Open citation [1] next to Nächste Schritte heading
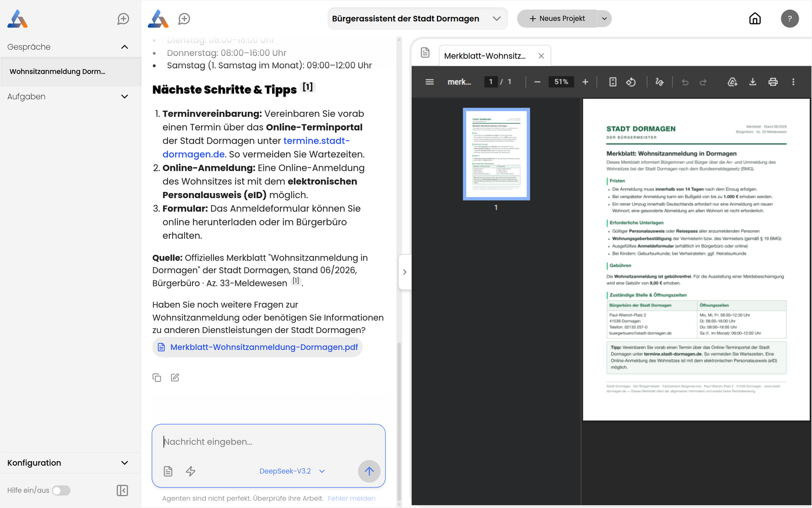Viewport: 812px width, 508px height. tap(308, 87)
